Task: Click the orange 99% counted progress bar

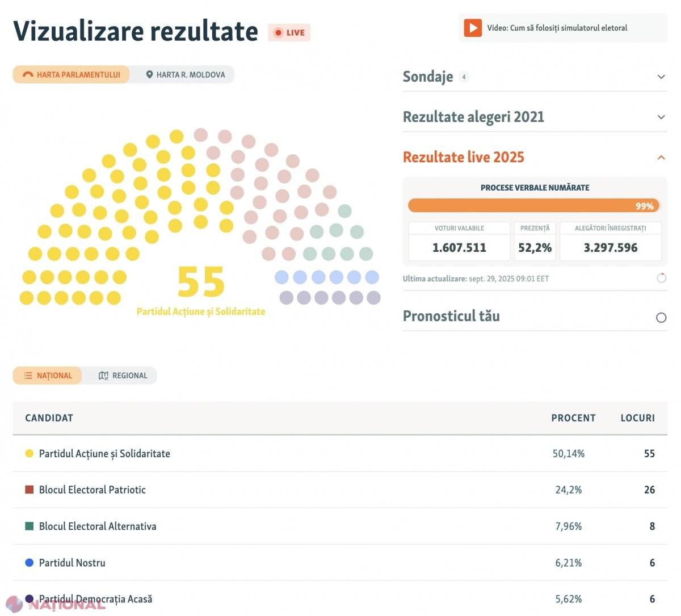Action: tap(534, 206)
